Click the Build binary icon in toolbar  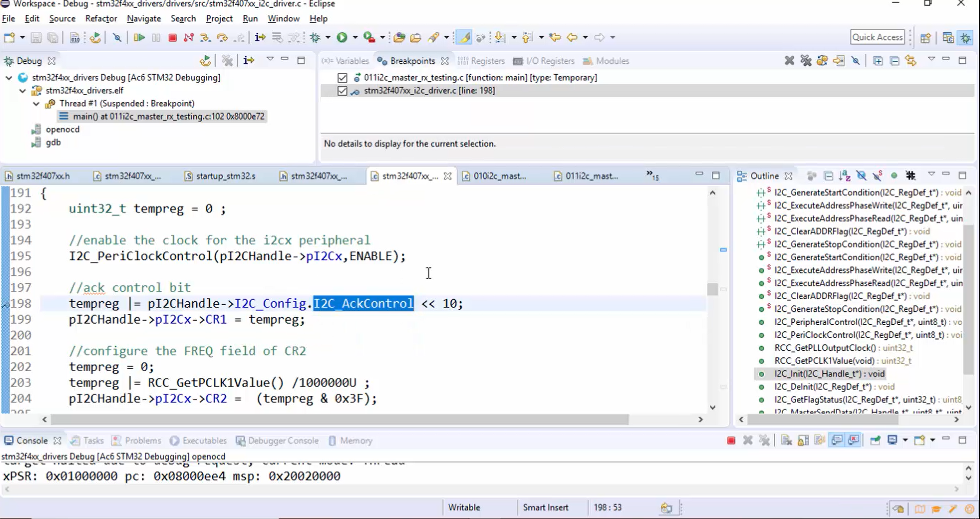[x=75, y=37]
